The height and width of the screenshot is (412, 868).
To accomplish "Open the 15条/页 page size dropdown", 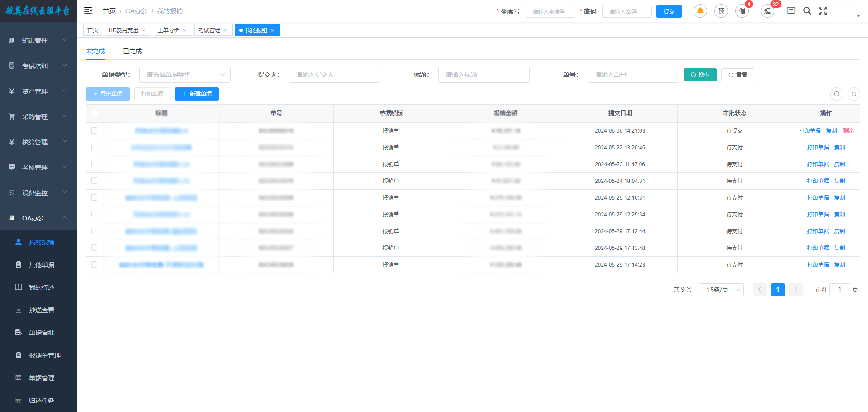I will [x=721, y=290].
